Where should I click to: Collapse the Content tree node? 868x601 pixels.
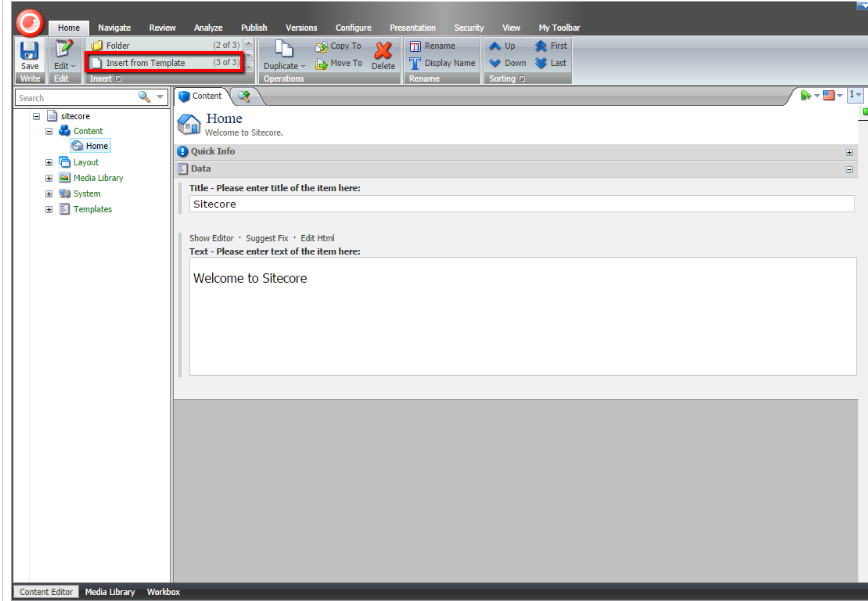49,131
